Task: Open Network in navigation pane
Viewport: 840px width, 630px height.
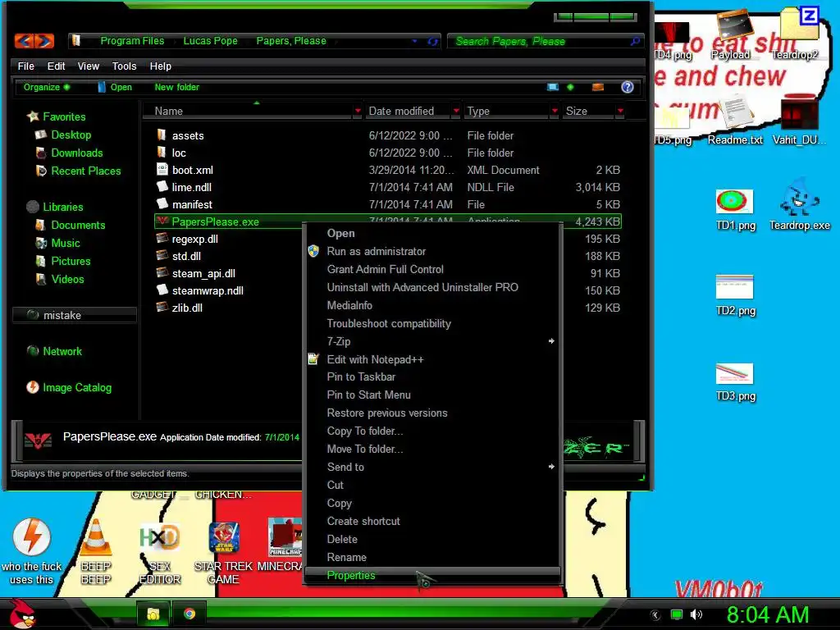Action: point(62,351)
